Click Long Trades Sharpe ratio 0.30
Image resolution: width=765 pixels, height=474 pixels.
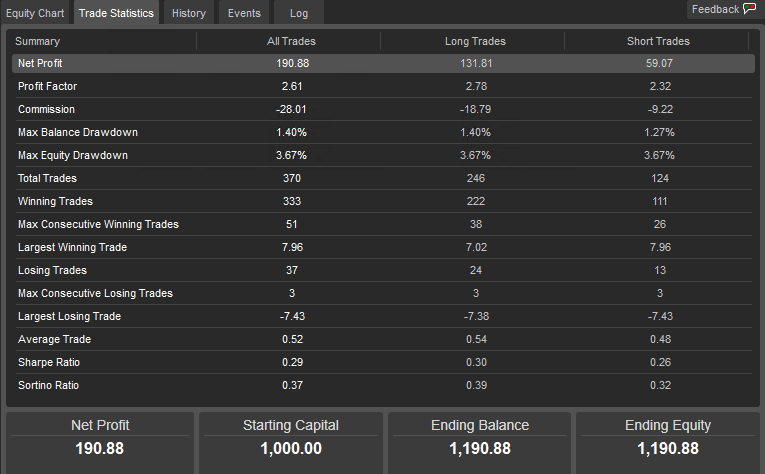[x=476, y=362]
